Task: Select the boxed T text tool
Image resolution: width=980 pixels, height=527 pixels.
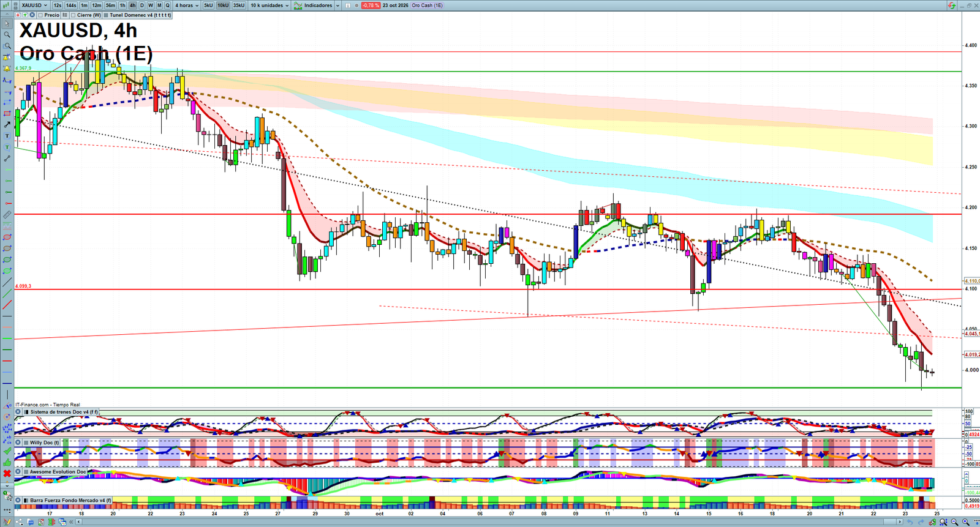Action: coord(7,136)
